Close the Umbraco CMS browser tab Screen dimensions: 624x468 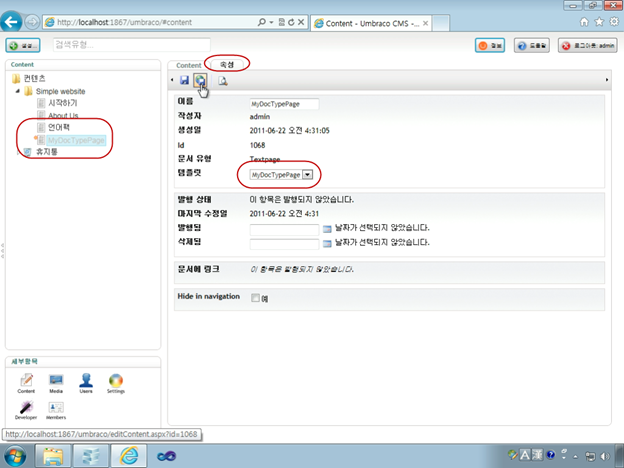pos(425,23)
